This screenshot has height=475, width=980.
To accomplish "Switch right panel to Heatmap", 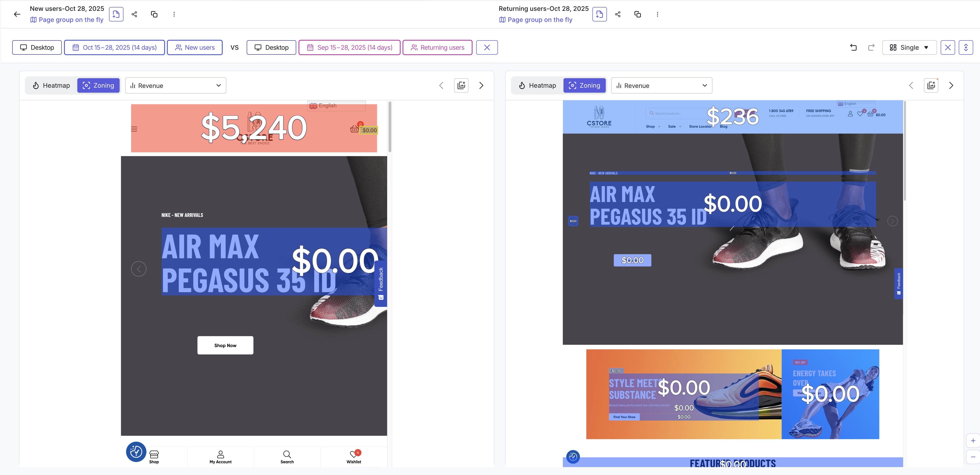I will point(537,86).
